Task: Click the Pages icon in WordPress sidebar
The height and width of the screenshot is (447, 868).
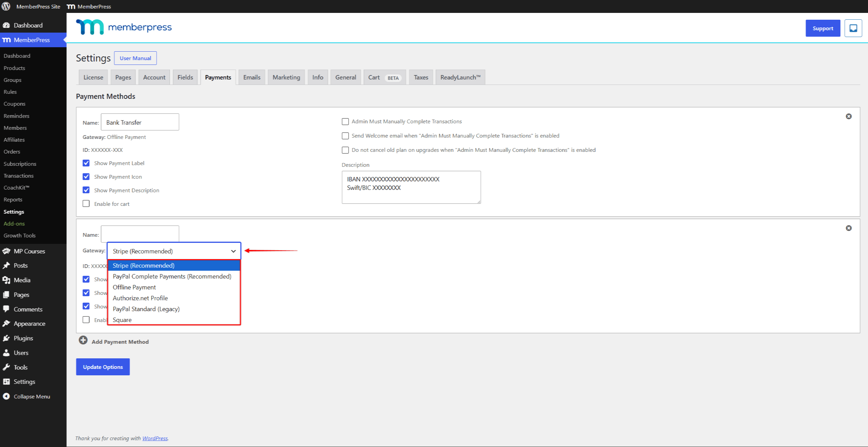Action: click(x=6, y=294)
